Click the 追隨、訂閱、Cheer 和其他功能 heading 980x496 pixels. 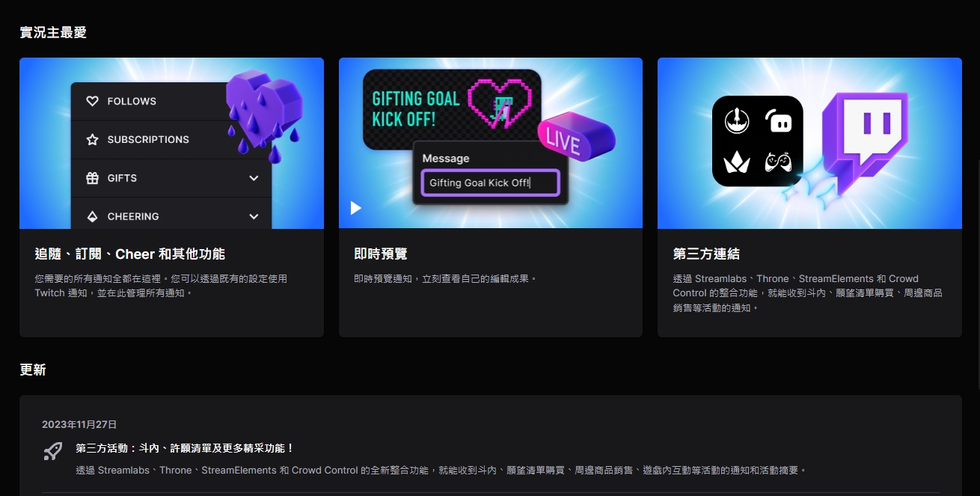(x=129, y=254)
